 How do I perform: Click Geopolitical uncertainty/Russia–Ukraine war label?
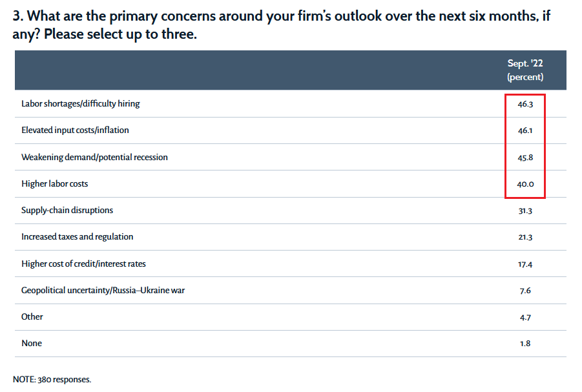103,291
